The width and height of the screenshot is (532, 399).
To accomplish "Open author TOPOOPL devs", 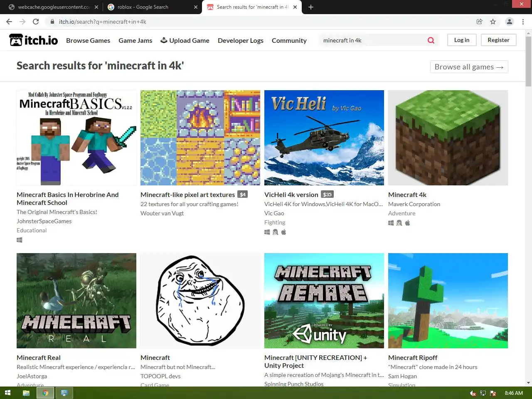I will [x=160, y=376].
